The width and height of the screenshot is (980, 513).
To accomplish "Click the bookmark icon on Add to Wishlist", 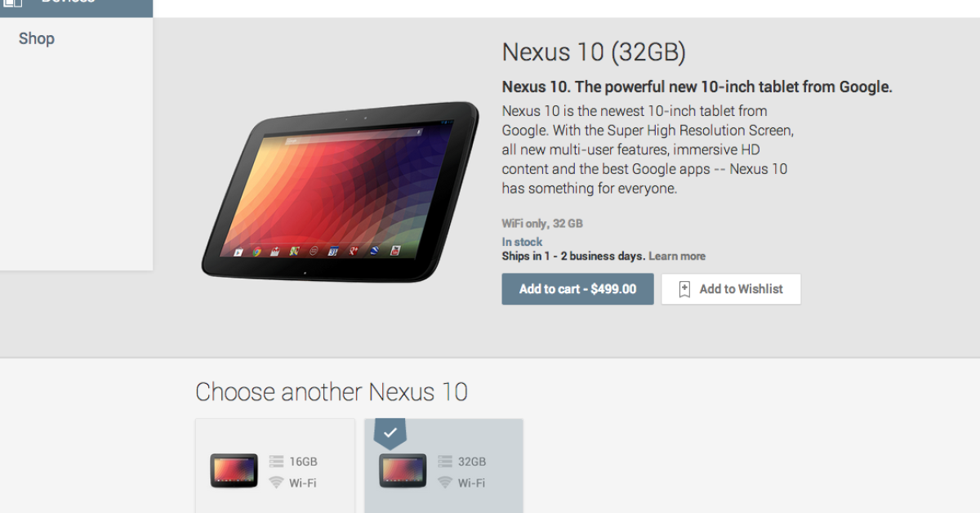I will click(x=684, y=289).
